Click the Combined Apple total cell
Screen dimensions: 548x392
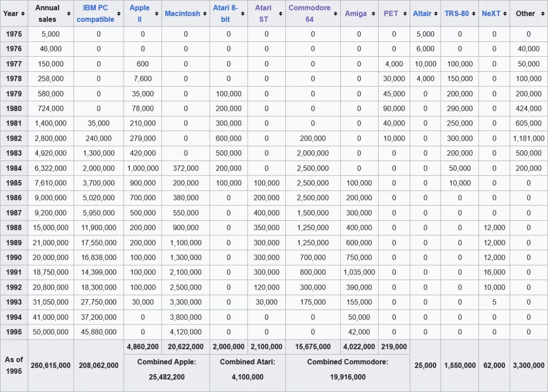[166, 369]
